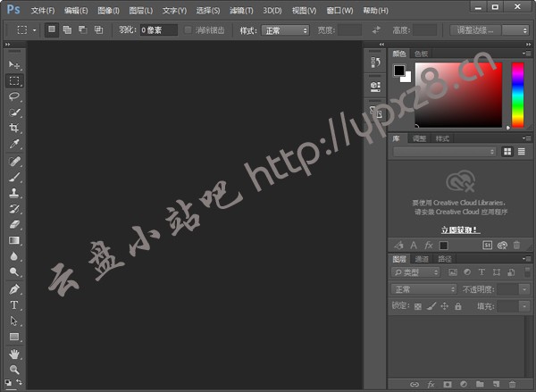Image resolution: width=536 pixels, height=392 pixels.
Task: Select the Move tool
Action: pyautogui.click(x=14, y=64)
